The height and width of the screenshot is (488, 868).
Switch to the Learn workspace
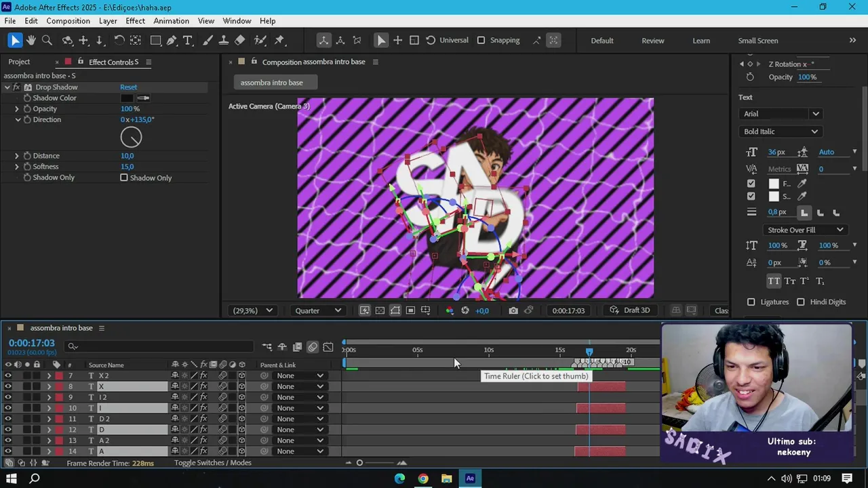pos(701,41)
